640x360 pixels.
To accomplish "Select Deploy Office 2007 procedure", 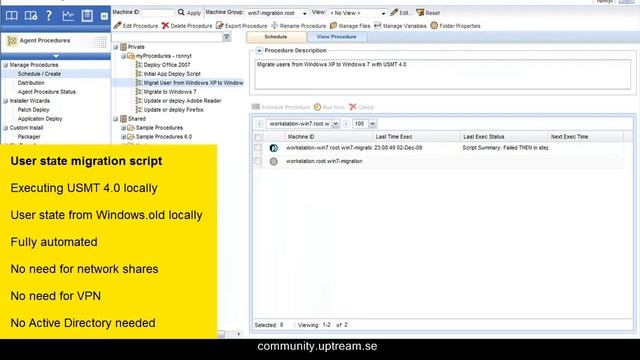I will (167, 65).
